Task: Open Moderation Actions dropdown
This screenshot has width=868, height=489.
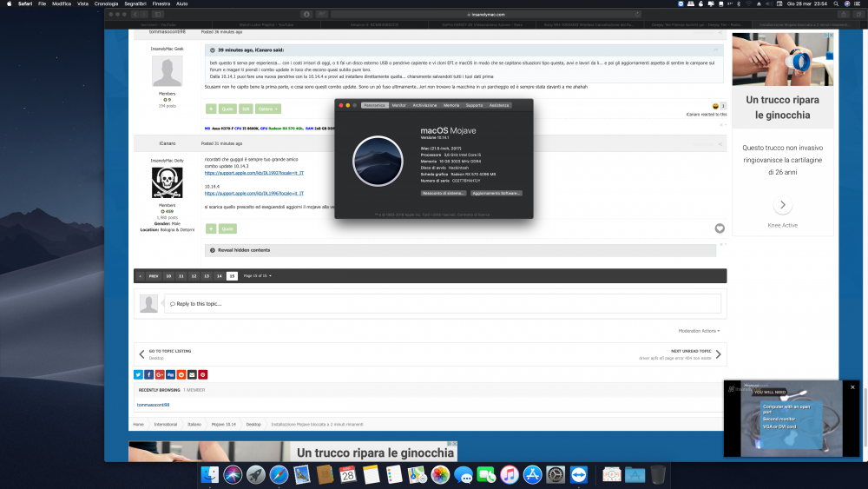Action: tap(699, 331)
